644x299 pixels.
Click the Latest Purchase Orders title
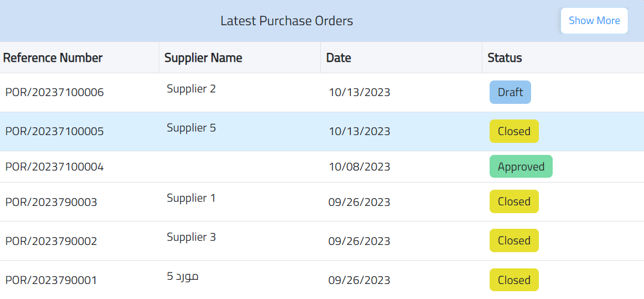[287, 21]
